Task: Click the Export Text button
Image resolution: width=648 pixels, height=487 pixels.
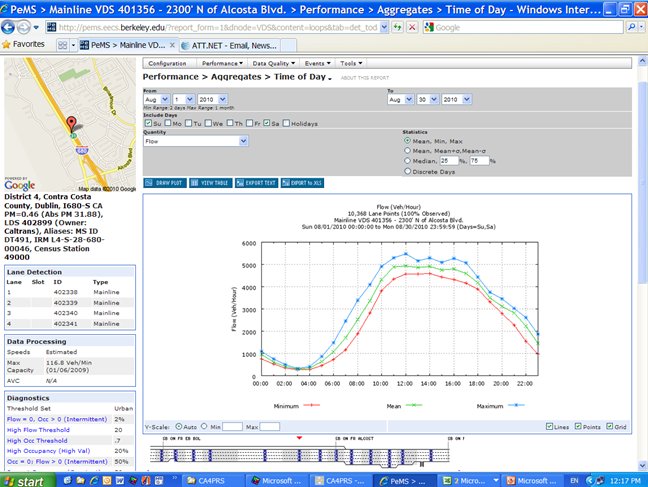Action: coord(257,182)
